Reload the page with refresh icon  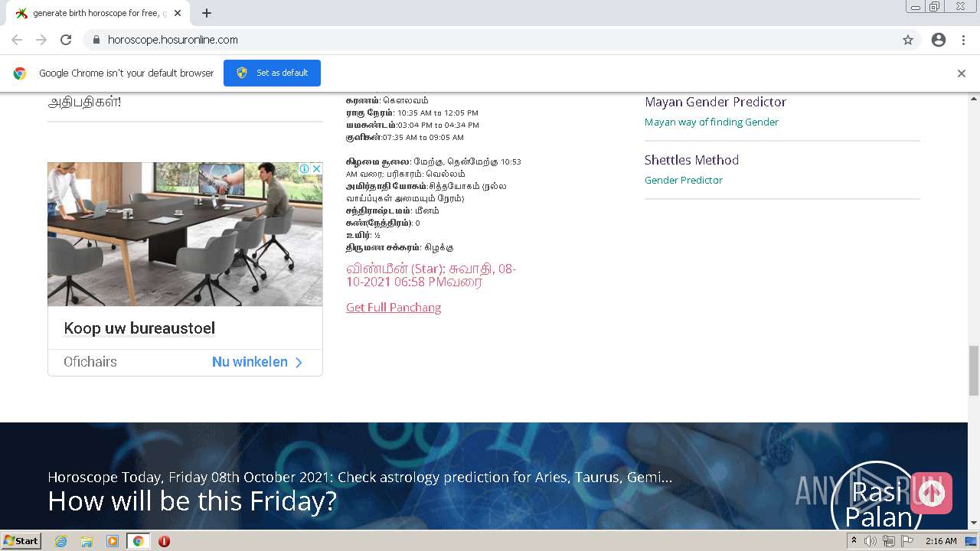point(66,40)
